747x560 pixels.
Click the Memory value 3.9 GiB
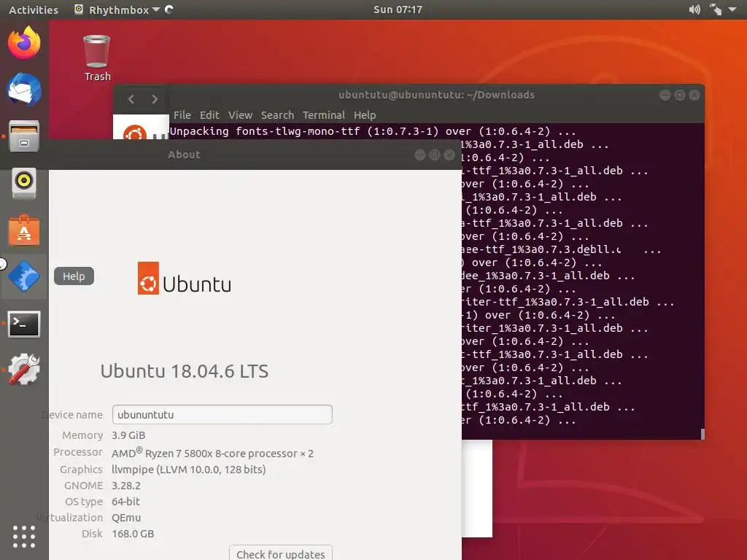pos(128,435)
